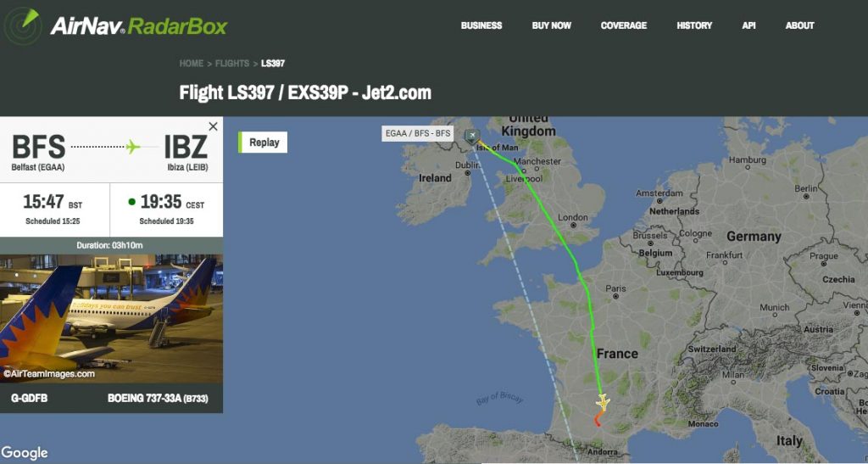
Task: Close the flight details panel
Action: (x=213, y=126)
